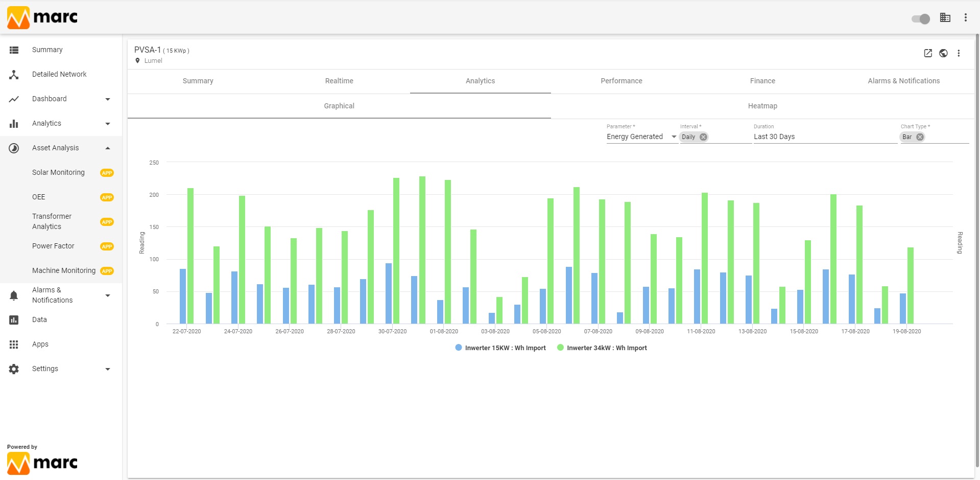Viewport: 980px width, 480px height.
Task: Click the Inwerter 34kW : Wh Import legend label
Action: (607, 348)
